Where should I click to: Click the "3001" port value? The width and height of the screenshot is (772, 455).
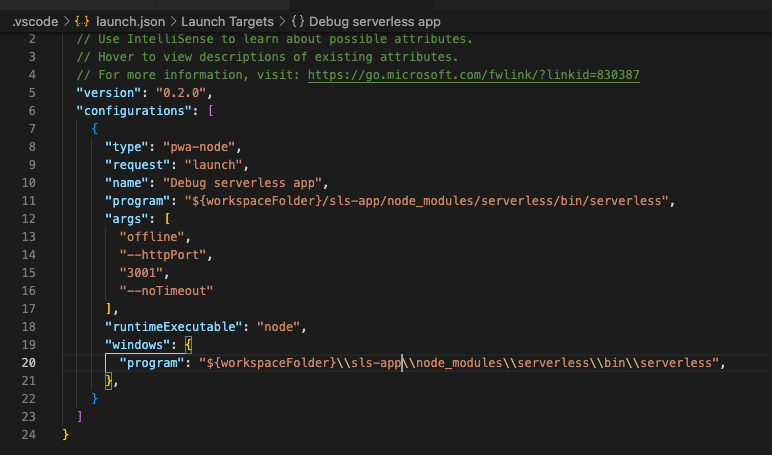141,273
